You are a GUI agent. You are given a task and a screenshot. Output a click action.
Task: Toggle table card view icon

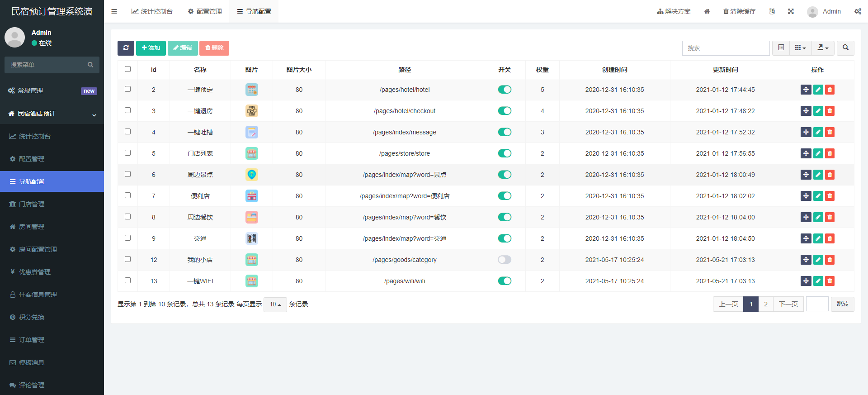pyautogui.click(x=781, y=48)
